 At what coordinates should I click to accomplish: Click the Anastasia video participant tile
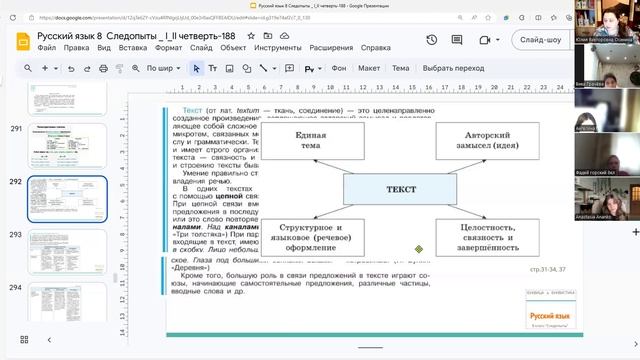click(607, 199)
